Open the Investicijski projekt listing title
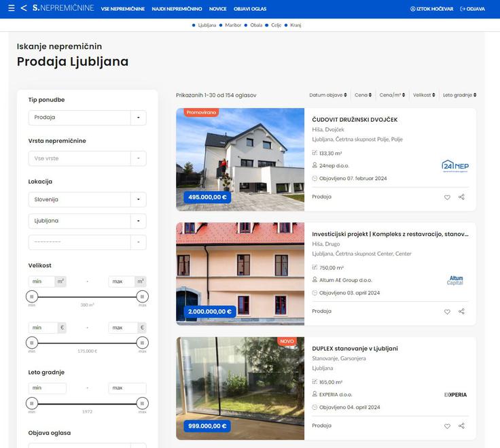The image size is (500, 448). 391,235
